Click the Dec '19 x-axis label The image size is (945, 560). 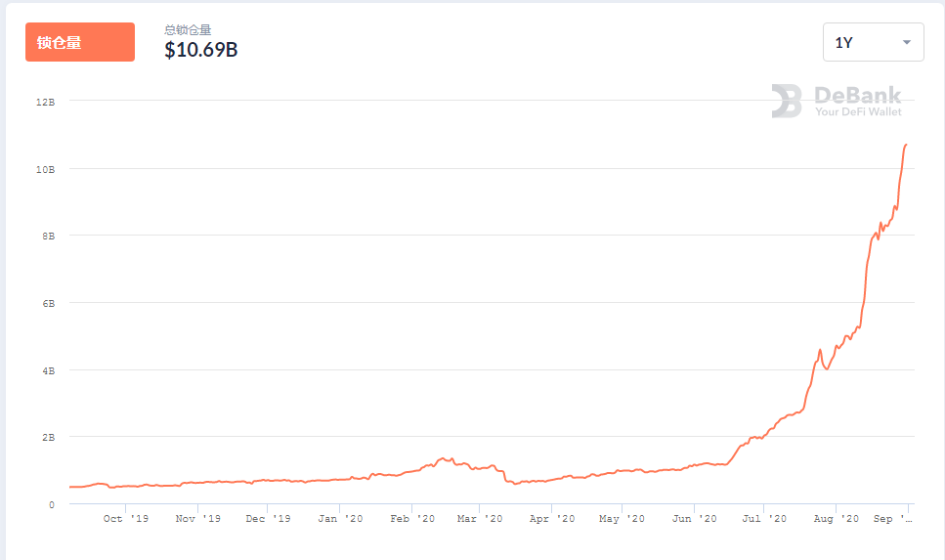click(268, 519)
